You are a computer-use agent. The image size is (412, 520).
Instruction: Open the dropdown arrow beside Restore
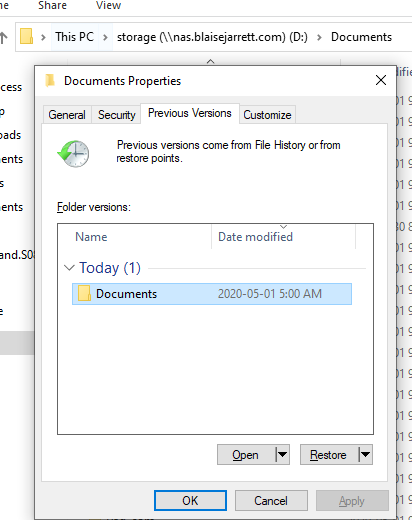365,454
